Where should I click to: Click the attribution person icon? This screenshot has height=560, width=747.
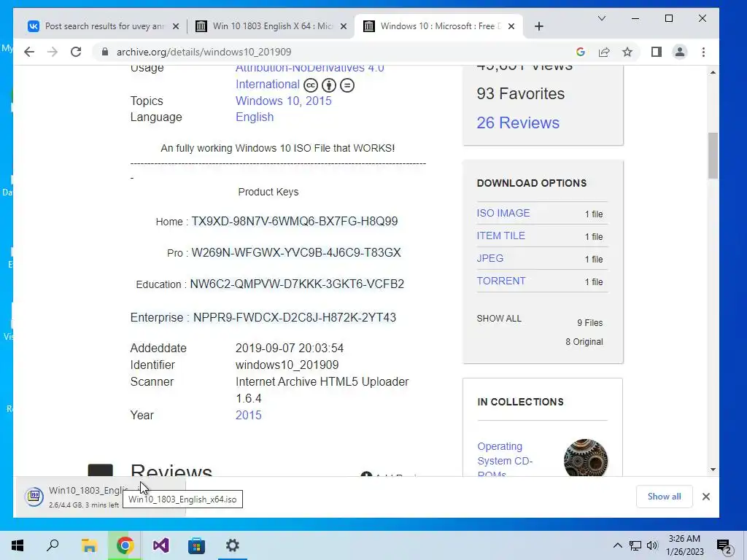[x=329, y=85]
